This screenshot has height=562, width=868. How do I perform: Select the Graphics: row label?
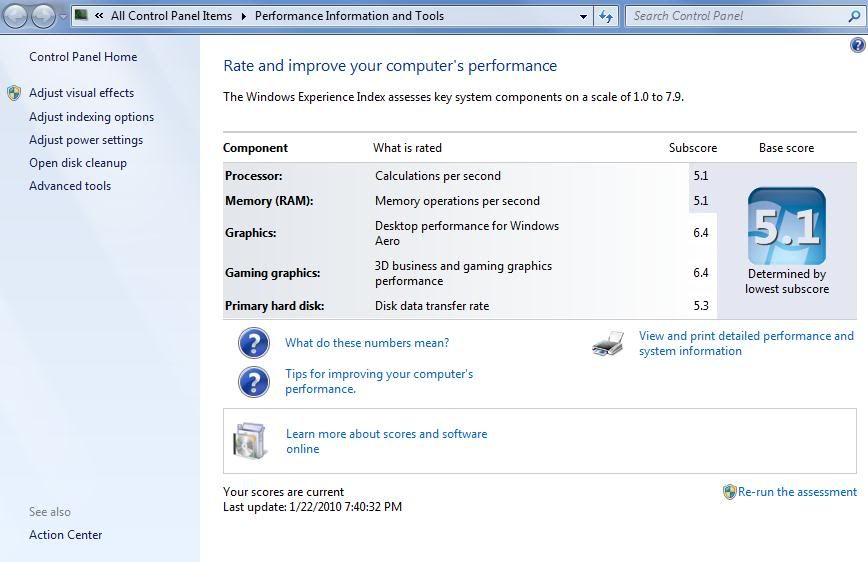tap(250, 233)
